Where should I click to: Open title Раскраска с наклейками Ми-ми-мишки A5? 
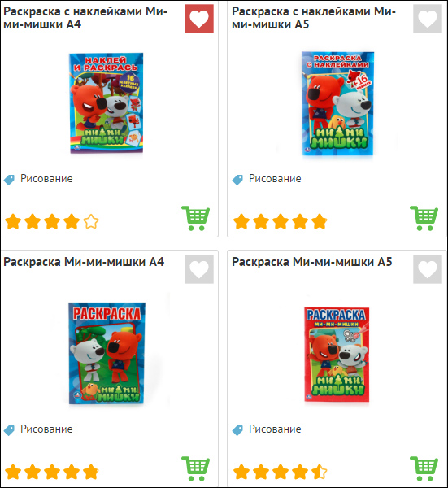tap(314, 18)
